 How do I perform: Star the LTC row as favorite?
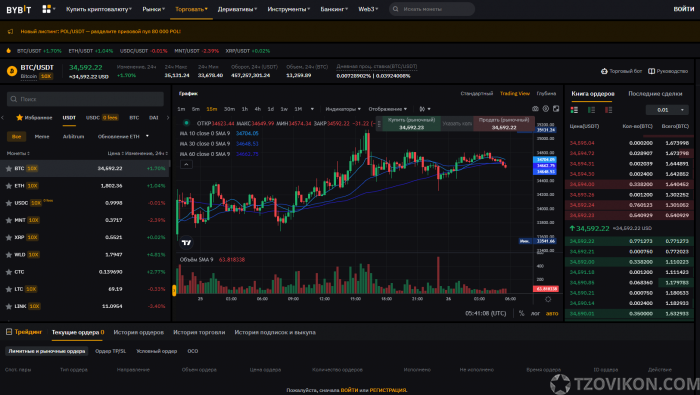[x=8, y=289]
